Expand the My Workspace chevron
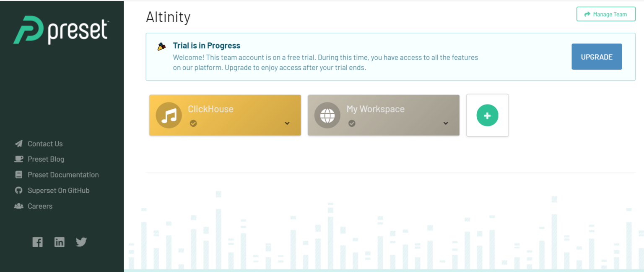 (x=446, y=123)
